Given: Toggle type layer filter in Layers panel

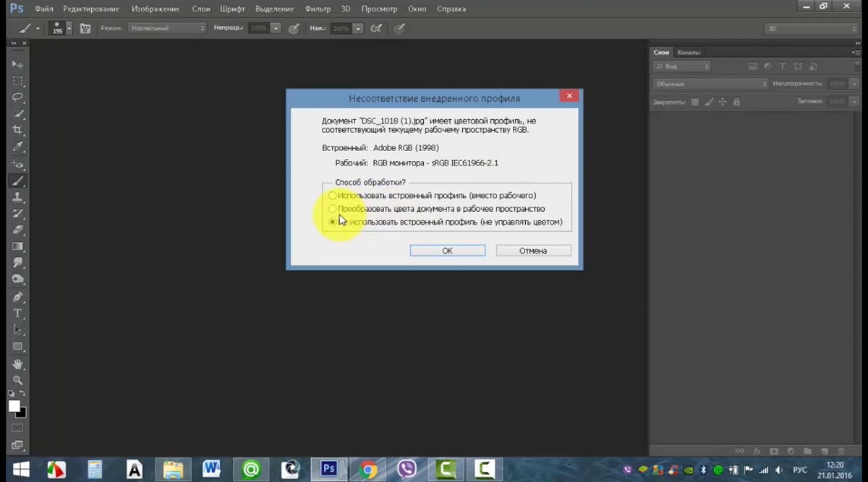Looking at the screenshot, I should click(783, 66).
